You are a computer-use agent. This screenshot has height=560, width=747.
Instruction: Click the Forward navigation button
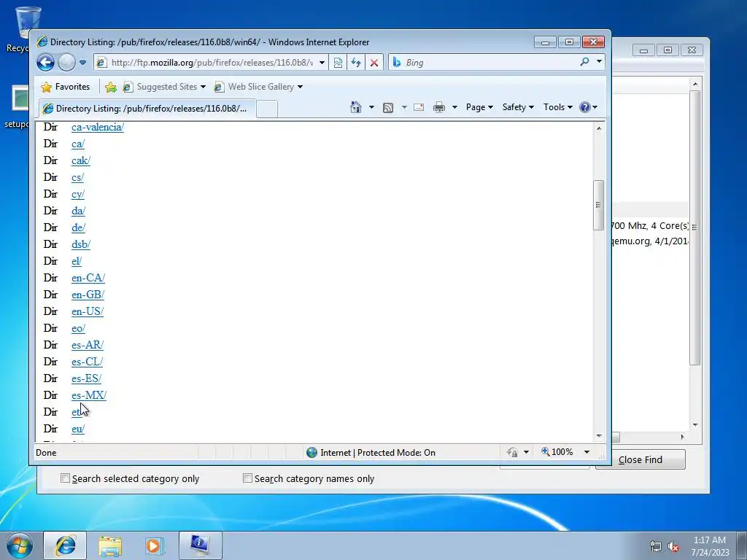point(66,63)
